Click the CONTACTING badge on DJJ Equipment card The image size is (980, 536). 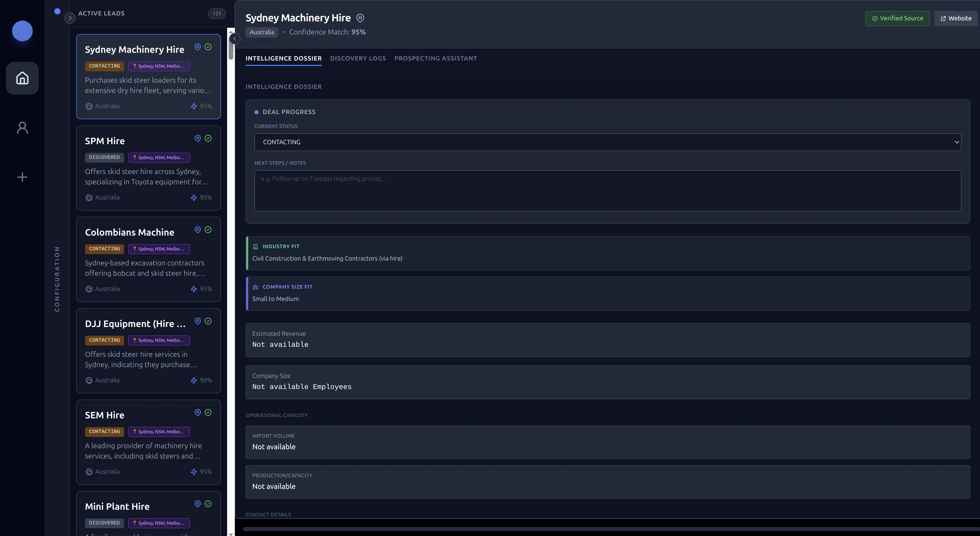pyautogui.click(x=104, y=340)
